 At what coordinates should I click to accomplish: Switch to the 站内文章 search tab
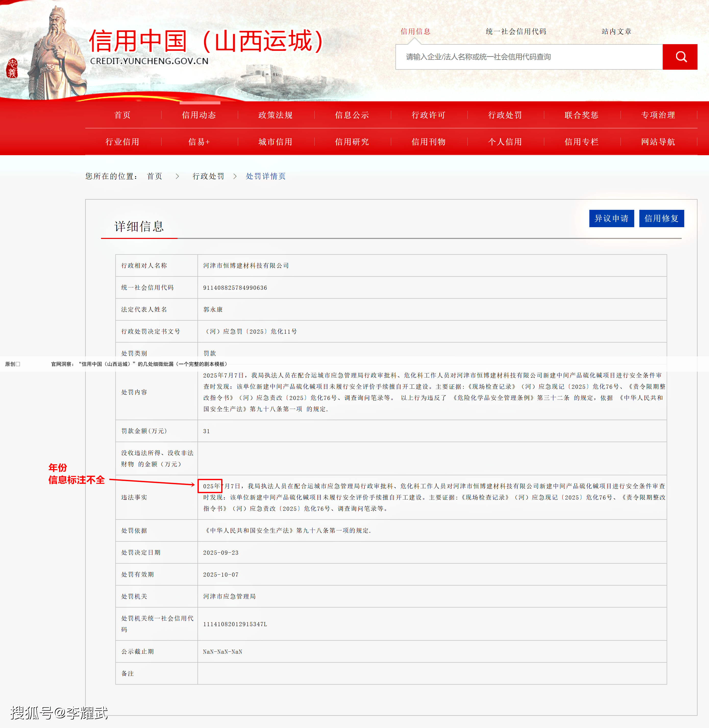616,31
